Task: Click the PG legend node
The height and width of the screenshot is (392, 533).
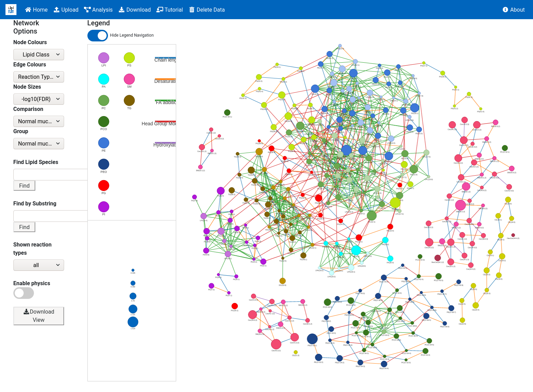Action: pos(104,185)
